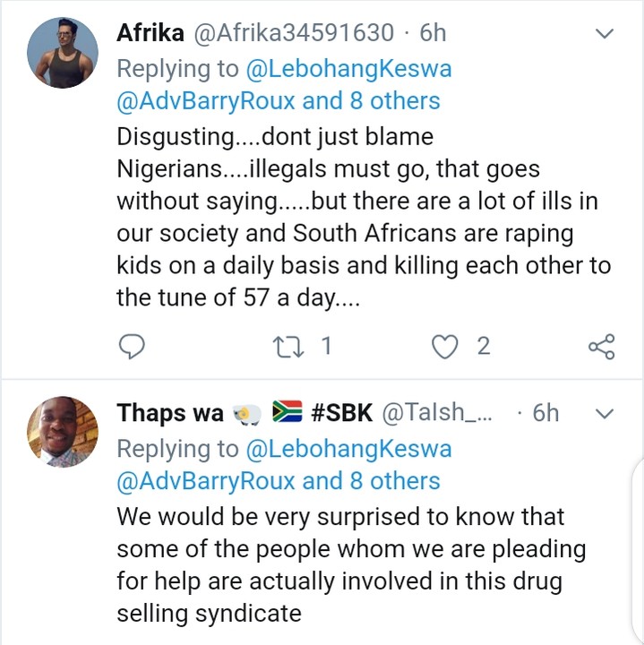The image size is (644, 645).
Task: Open Thaps wa's profile picture
Action: pos(62,431)
